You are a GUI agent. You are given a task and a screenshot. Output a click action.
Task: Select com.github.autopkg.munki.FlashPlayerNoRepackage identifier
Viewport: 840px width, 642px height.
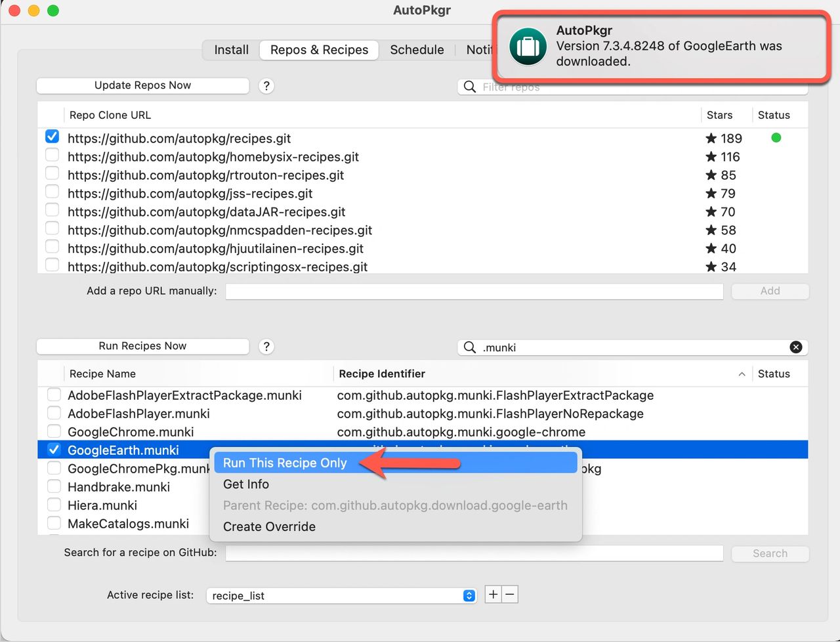490,414
